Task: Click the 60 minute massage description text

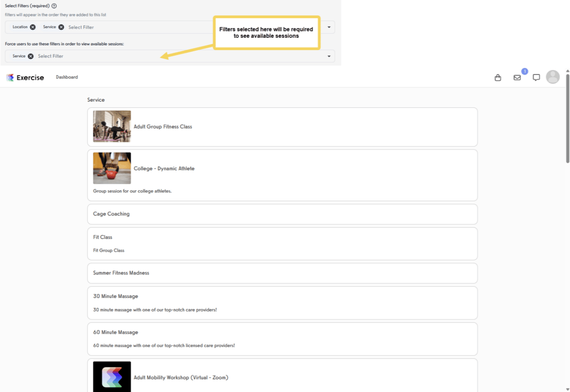Action: 164,346
